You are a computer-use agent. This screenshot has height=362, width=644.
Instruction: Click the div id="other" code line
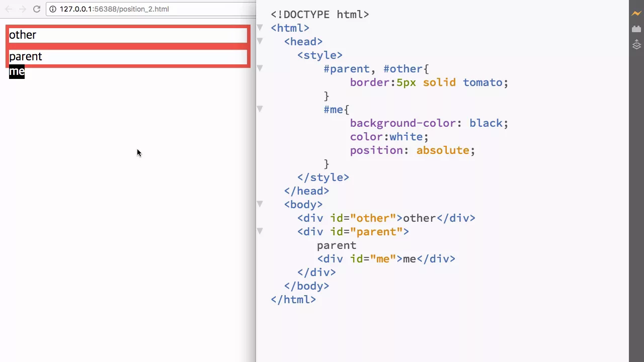click(x=386, y=218)
